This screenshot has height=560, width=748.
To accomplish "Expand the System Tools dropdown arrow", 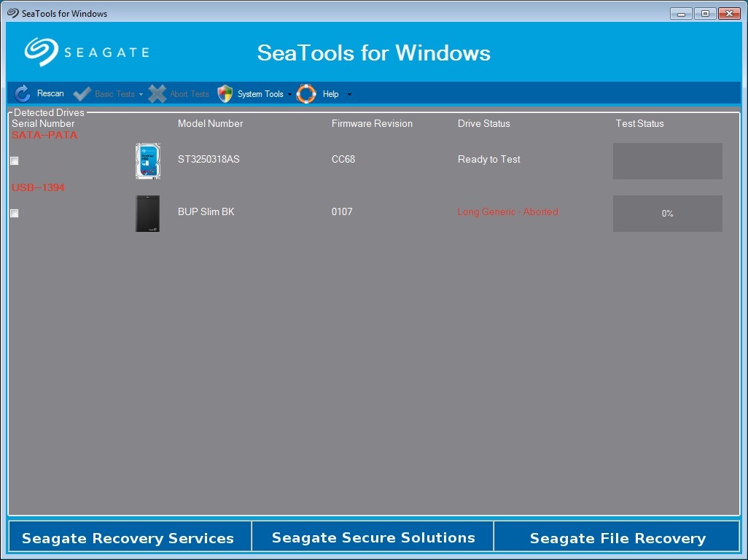I will point(289,95).
